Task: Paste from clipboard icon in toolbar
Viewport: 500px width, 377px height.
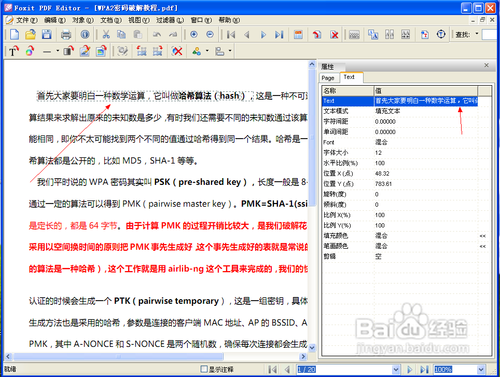Action: 138,34
